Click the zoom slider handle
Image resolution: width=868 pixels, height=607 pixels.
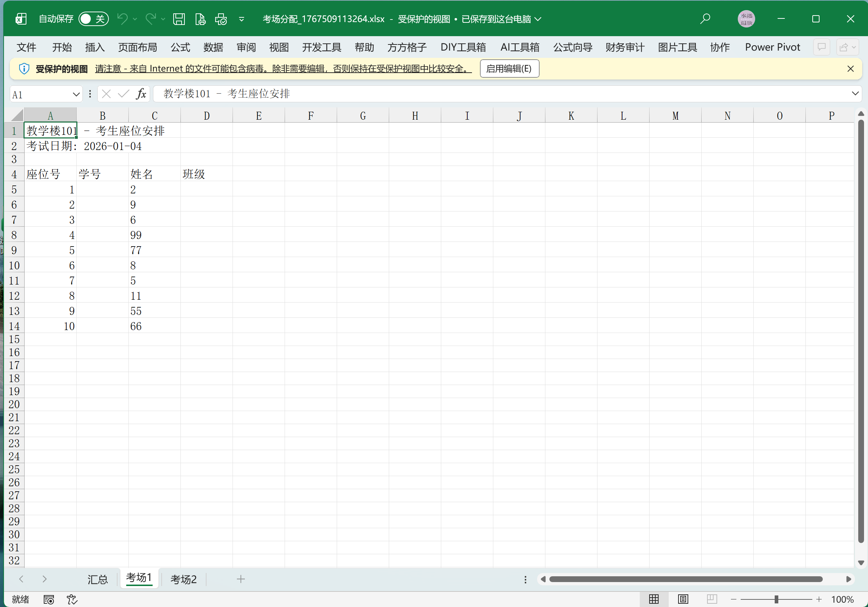[776, 599]
